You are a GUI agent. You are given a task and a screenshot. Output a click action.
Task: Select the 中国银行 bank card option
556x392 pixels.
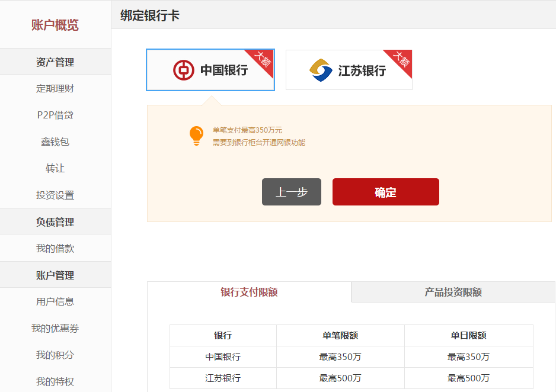pos(210,70)
